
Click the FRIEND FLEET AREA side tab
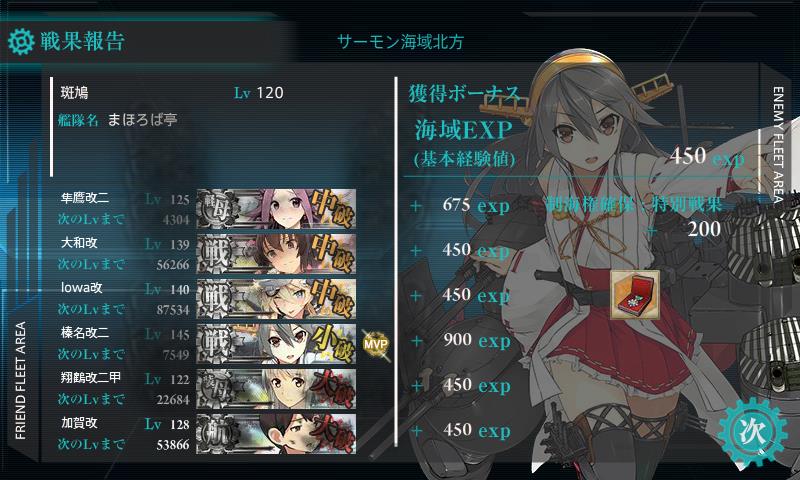coord(20,381)
